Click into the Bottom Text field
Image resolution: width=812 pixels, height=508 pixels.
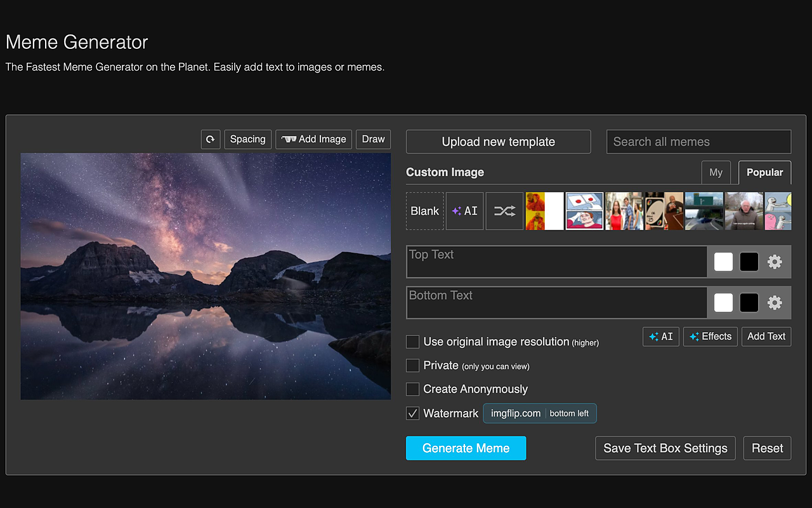557,303
